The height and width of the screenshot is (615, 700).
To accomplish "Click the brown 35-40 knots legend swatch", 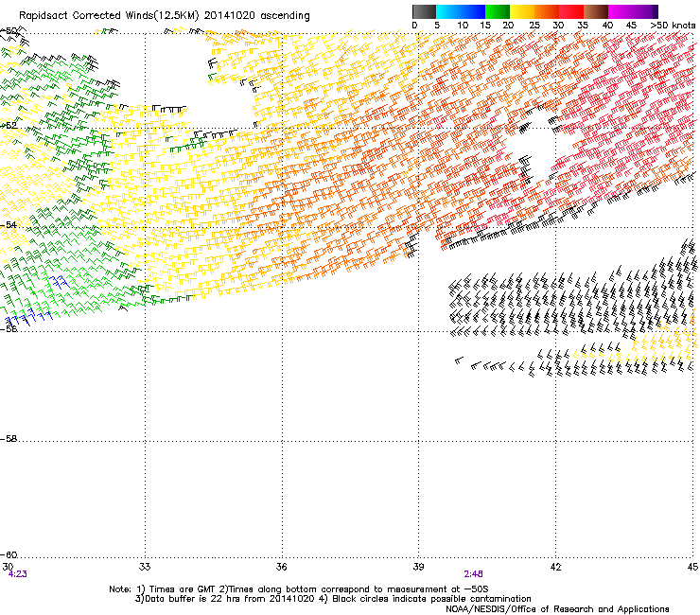I will pyautogui.click(x=596, y=11).
